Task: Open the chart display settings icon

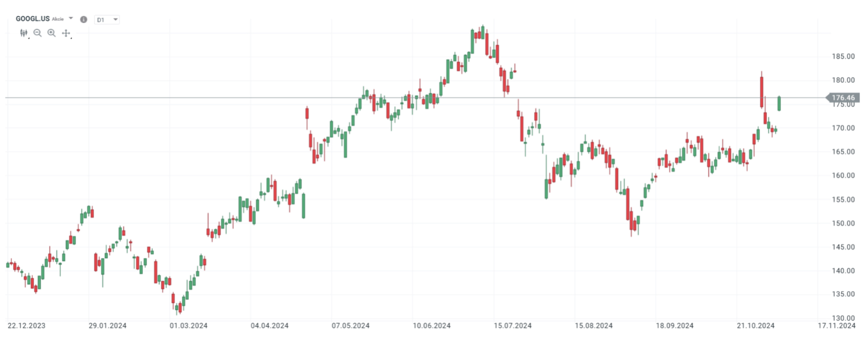Action: pyautogui.click(x=24, y=33)
